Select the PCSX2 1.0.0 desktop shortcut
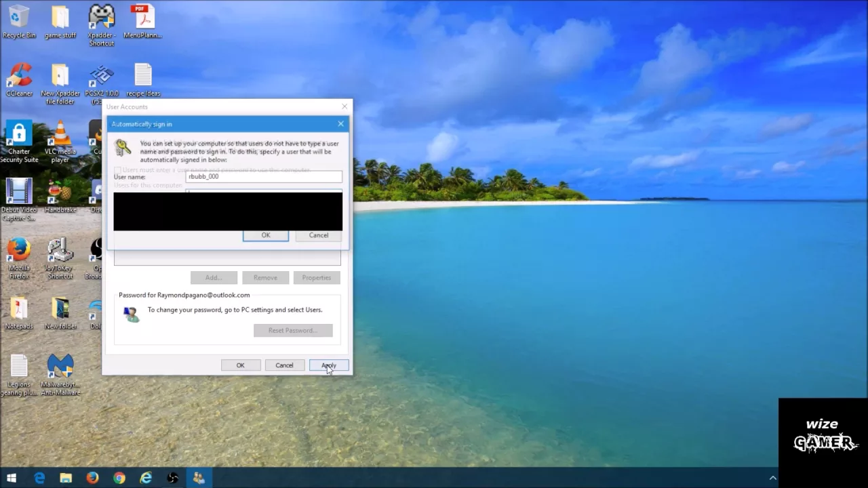868x488 pixels. coord(101,84)
